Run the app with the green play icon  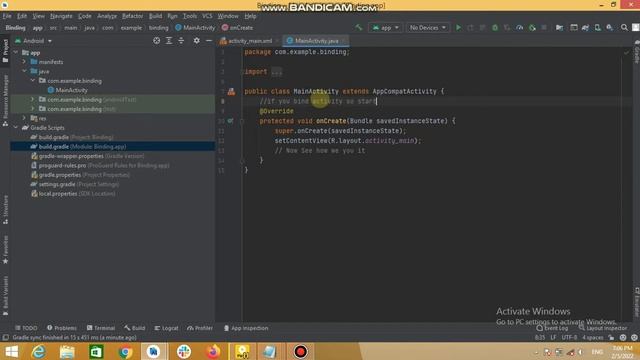[458, 28]
